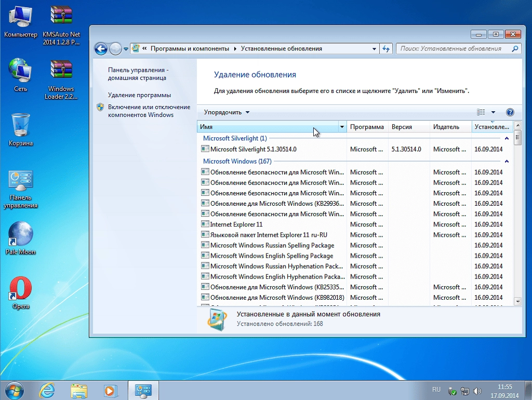Launch Internet Explorer from the taskbar
Viewport: 532px width, 400px height.
47,391
